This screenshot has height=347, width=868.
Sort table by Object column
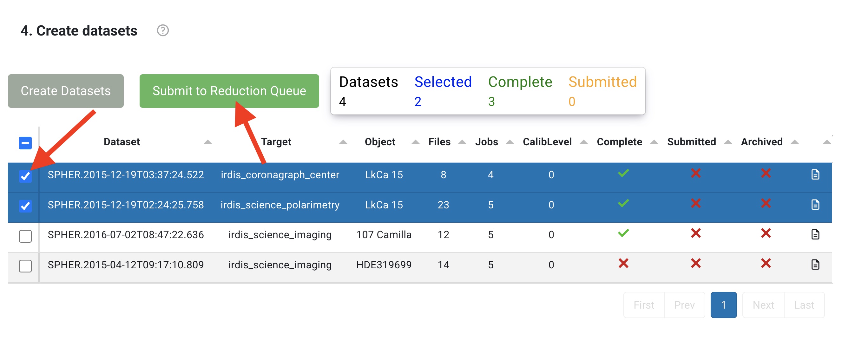coord(416,142)
